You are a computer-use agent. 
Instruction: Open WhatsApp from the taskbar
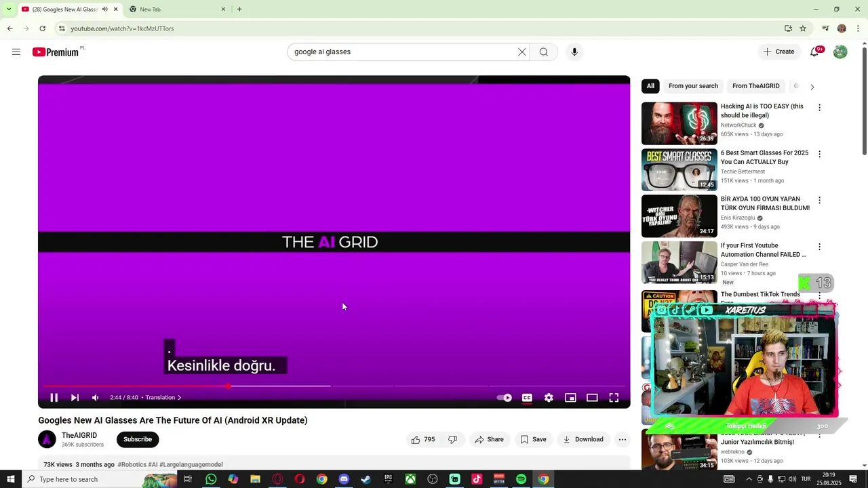pyautogui.click(x=211, y=479)
